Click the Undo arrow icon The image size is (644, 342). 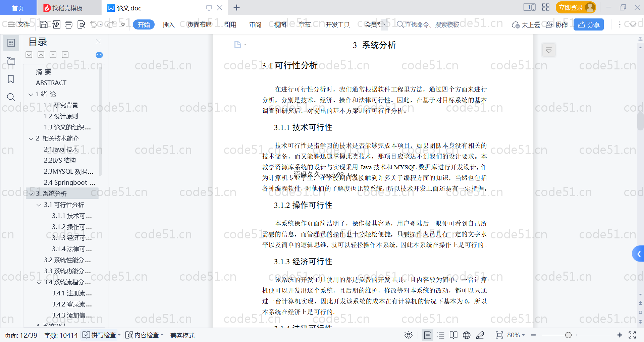pos(94,24)
